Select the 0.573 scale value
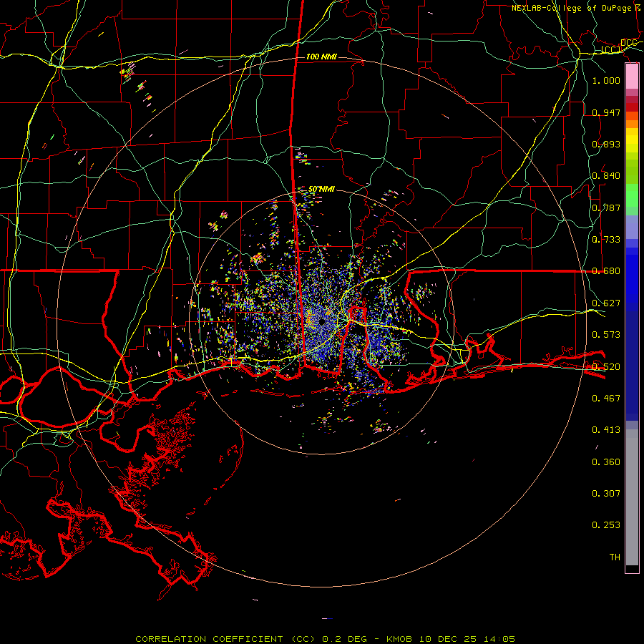 tap(606, 335)
